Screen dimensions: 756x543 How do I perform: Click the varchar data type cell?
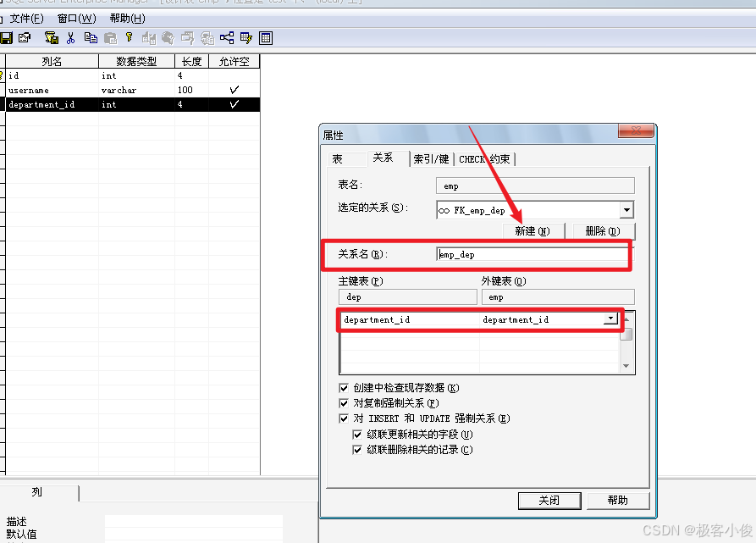click(136, 90)
